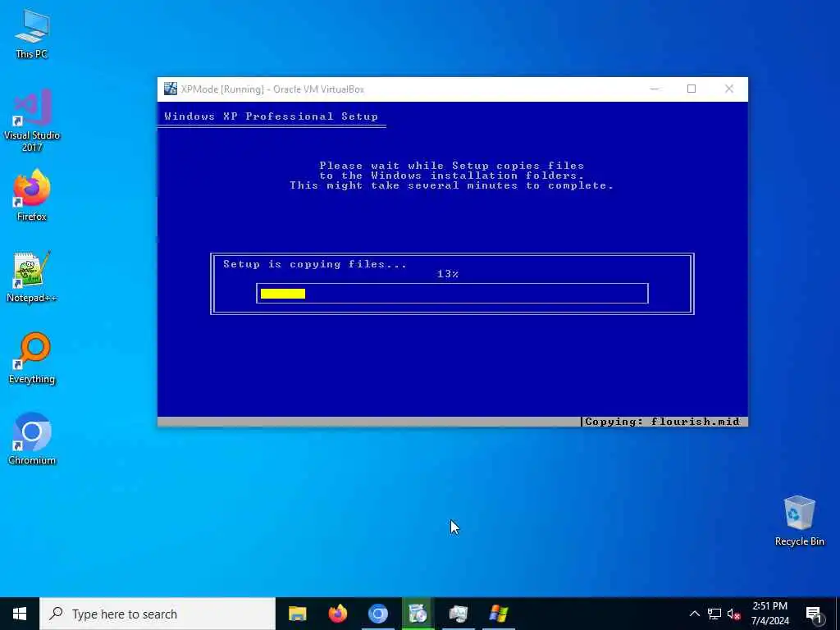Viewport: 840px width, 630px height.
Task: Open Notepad++ desktop shortcut
Action: [x=32, y=276]
